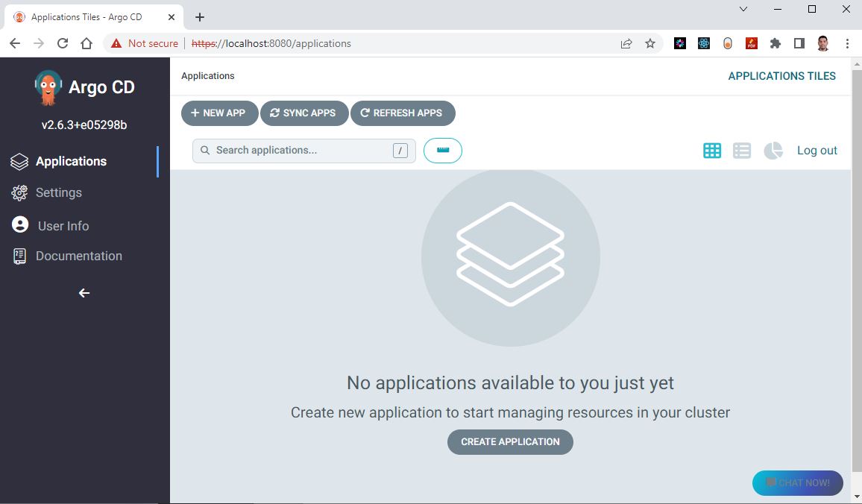Open the extensions puzzle piece menu

pos(776,43)
